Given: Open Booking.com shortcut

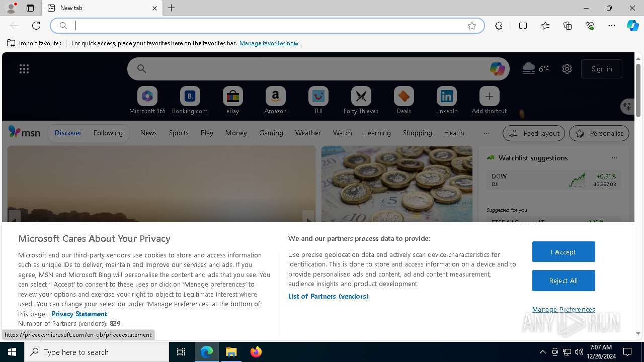Looking at the screenshot, I should tap(190, 101).
